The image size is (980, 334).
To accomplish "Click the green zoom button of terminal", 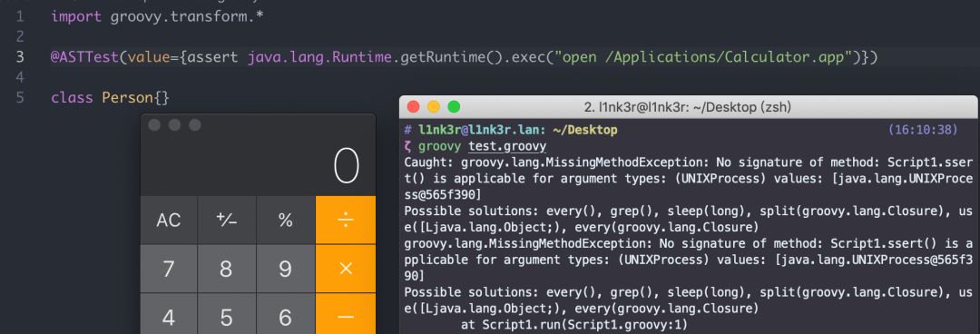I will point(454,107).
